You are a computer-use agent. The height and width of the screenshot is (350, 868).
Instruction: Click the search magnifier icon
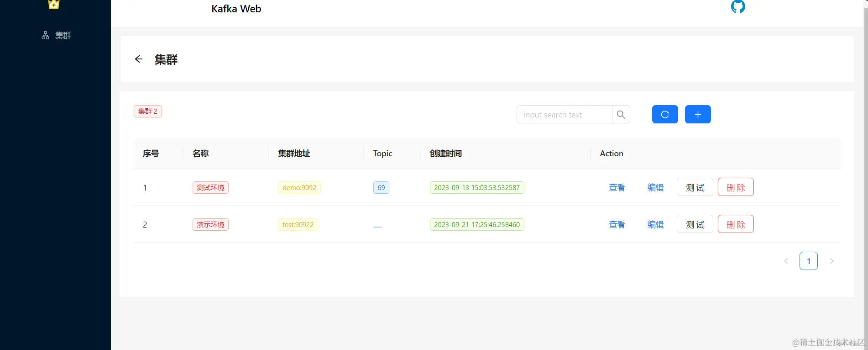(x=621, y=115)
